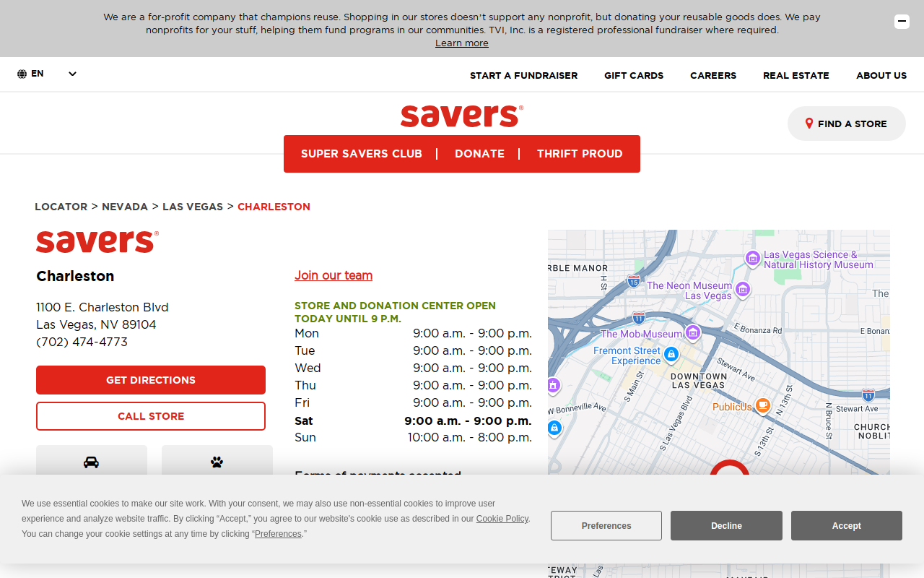Image resolution: width=924 pixels, height=578 pixels.
Task: Open the Gift Cards menu item
Action: [x=634, y=75]
